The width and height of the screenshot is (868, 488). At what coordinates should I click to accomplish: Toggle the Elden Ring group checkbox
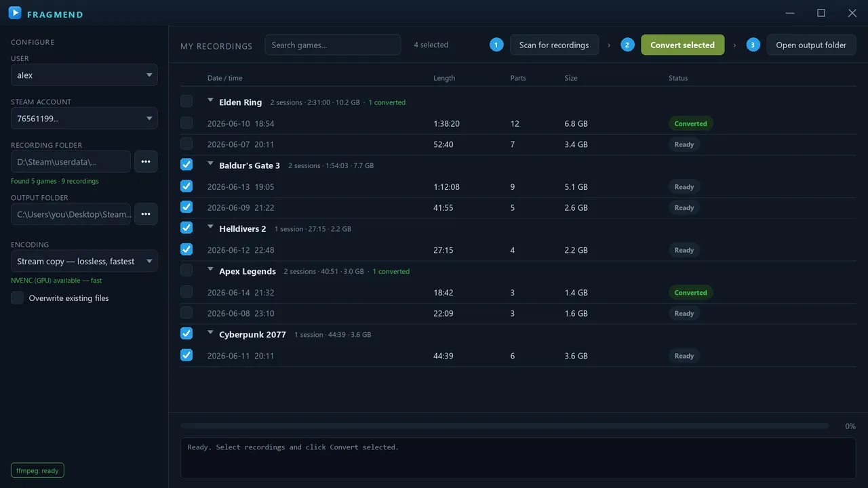(x=186, y=101)
